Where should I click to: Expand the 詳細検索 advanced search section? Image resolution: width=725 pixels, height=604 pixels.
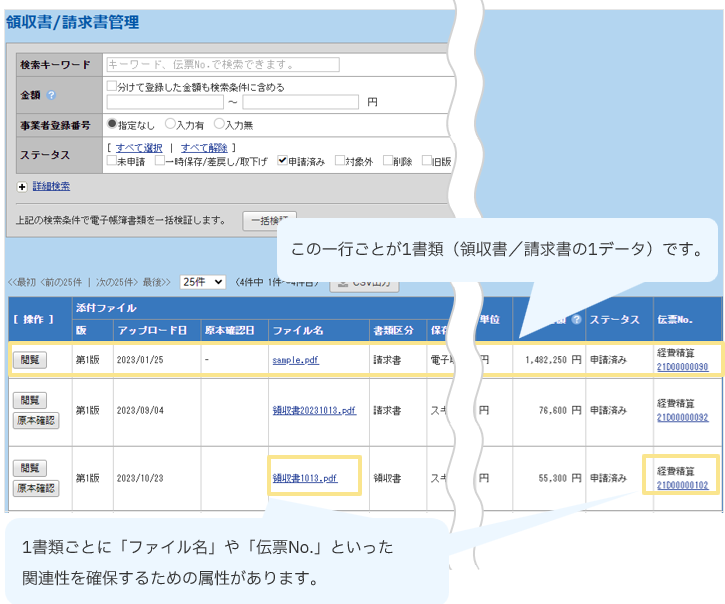click(x=50, y=187)
